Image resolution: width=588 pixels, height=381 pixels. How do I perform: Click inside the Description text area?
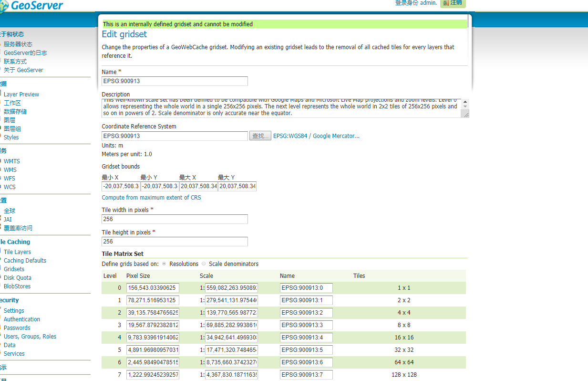point(281,108)
